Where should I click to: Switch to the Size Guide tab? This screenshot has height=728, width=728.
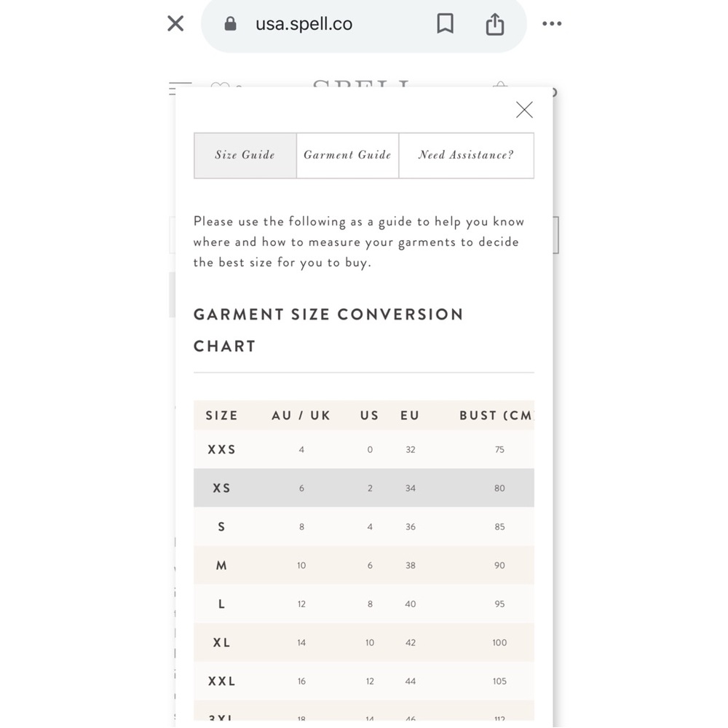coord(245,156)
